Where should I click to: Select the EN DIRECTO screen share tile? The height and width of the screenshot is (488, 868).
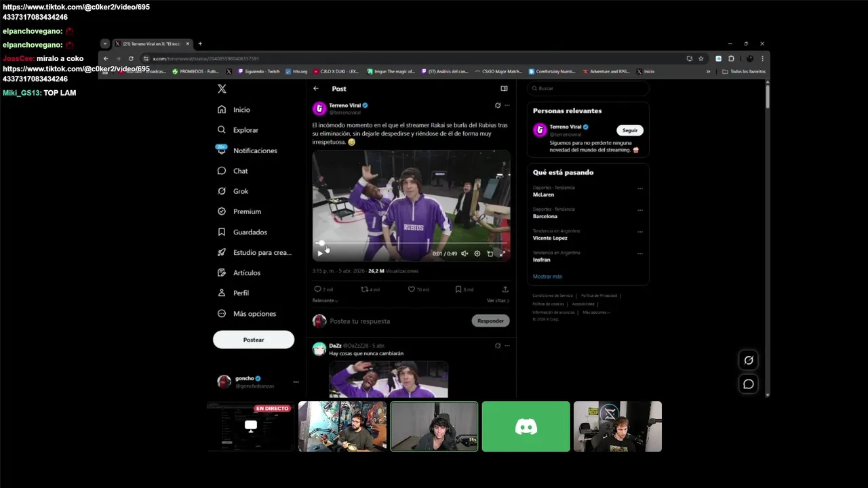[x=251, y=426]
